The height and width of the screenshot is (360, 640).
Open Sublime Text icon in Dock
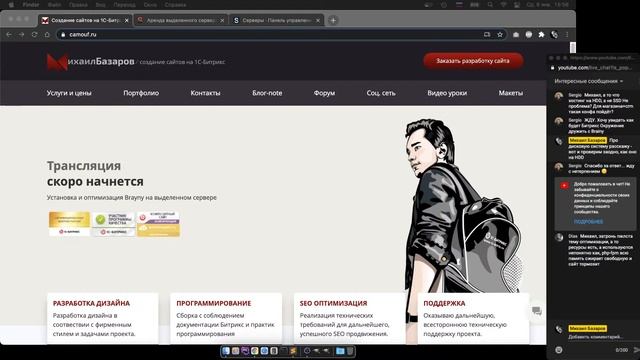[x=293, y=351]
